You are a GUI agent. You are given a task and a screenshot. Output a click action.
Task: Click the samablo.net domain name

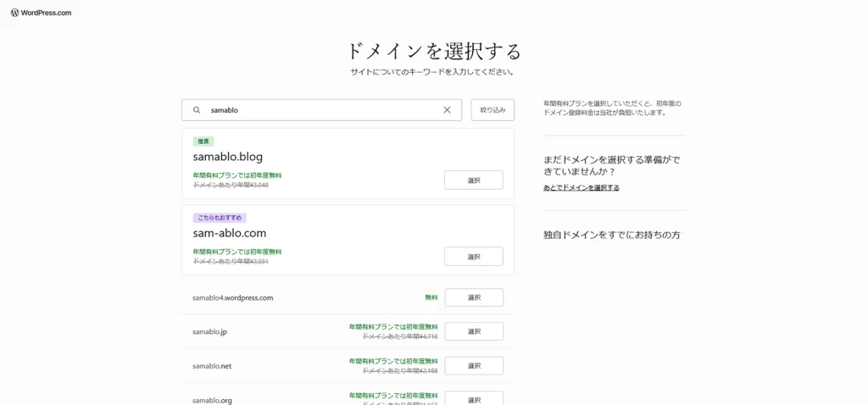212,366
